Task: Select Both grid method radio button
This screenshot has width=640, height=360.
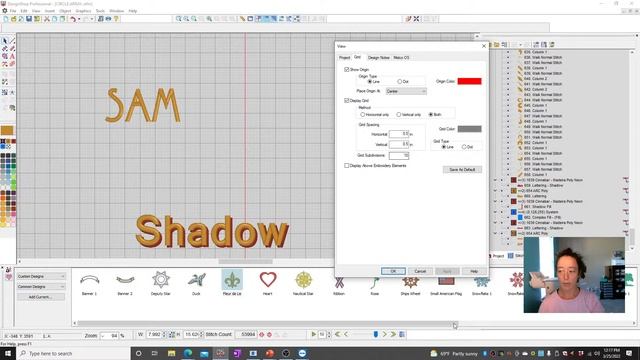Action: [x=431, y=115]
